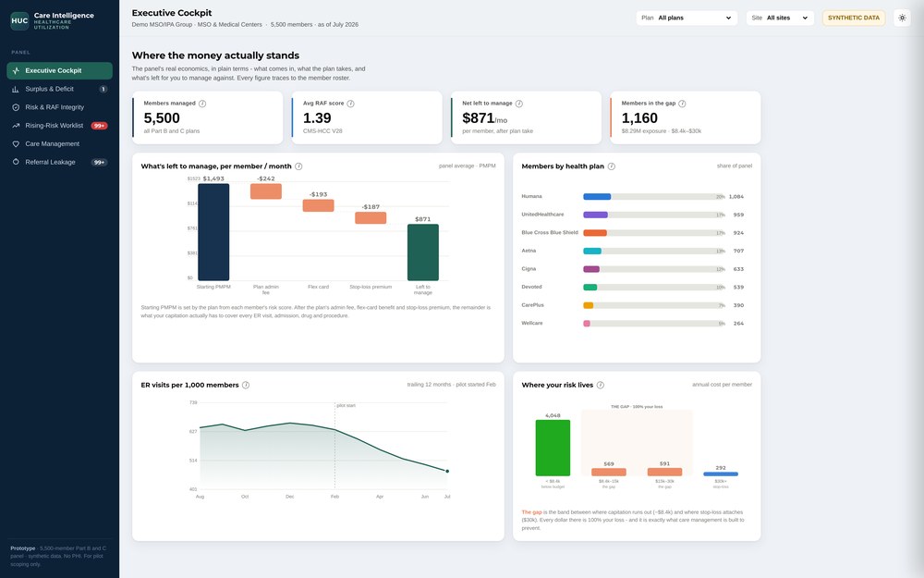Screen dimensions: 924x578
Task: Click the 591 gap bar for $15k-30k
Action: coord(664,472)
